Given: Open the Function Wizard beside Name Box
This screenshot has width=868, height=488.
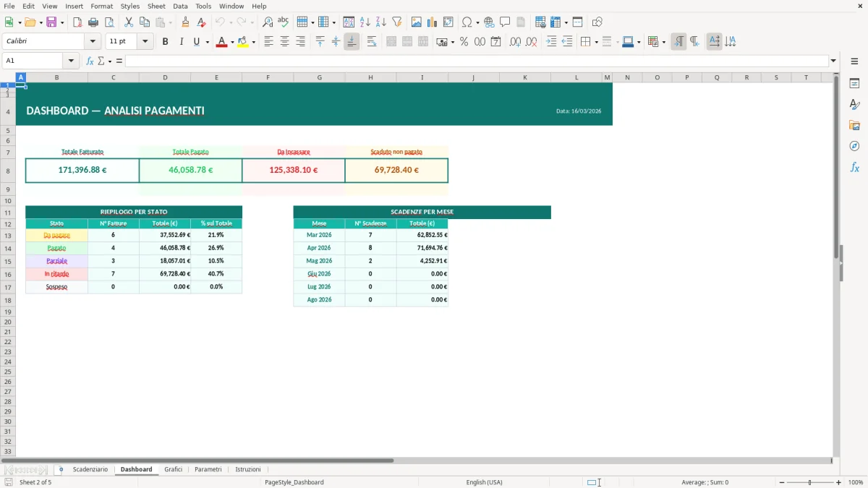Looking at the screenshot, I should (x=90, y=61).
